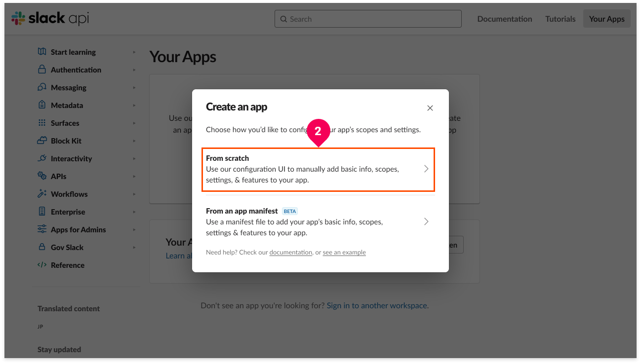Image resolution: width=641 pixels, height=364 pixels.
Task: Choose From an app manifest option
Action: click(x=318, y=222)
